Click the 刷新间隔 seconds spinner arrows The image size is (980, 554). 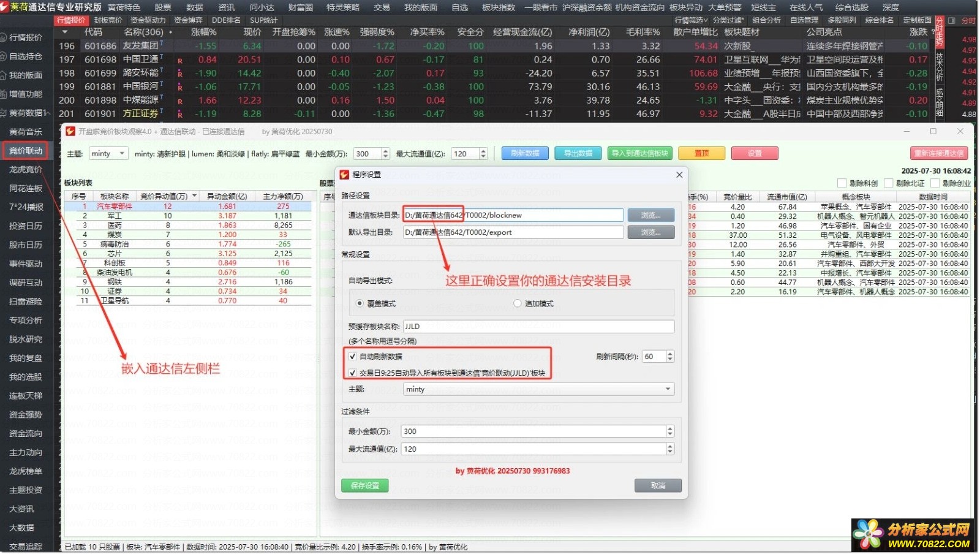[x=669, y=356]
